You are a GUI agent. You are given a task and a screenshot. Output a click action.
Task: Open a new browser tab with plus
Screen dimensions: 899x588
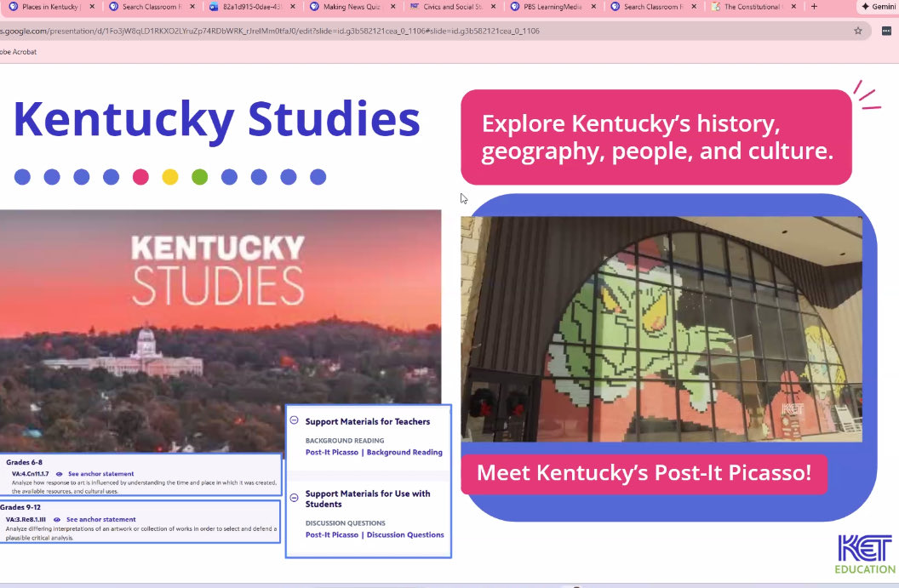(x=814, y=7)
